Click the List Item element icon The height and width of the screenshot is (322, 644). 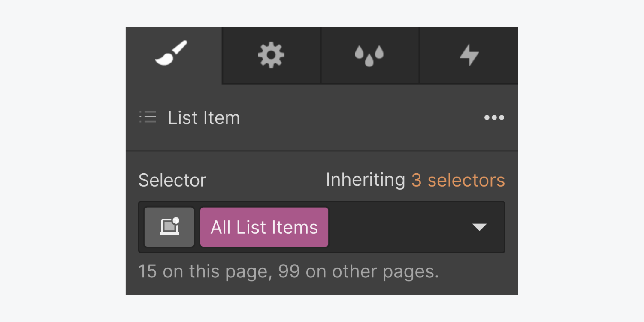coord(148,117)
